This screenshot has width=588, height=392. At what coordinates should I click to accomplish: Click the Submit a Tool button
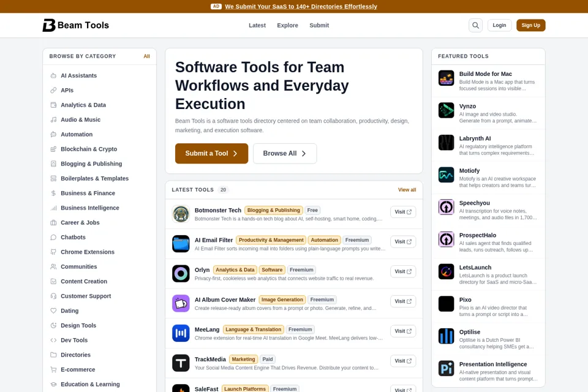(211, 153)
